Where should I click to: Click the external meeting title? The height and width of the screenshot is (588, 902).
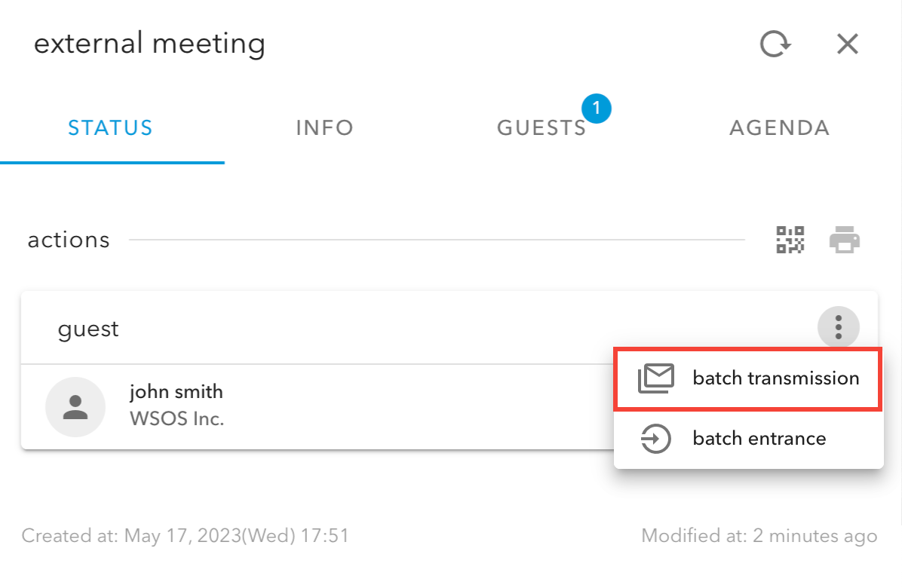149,44
